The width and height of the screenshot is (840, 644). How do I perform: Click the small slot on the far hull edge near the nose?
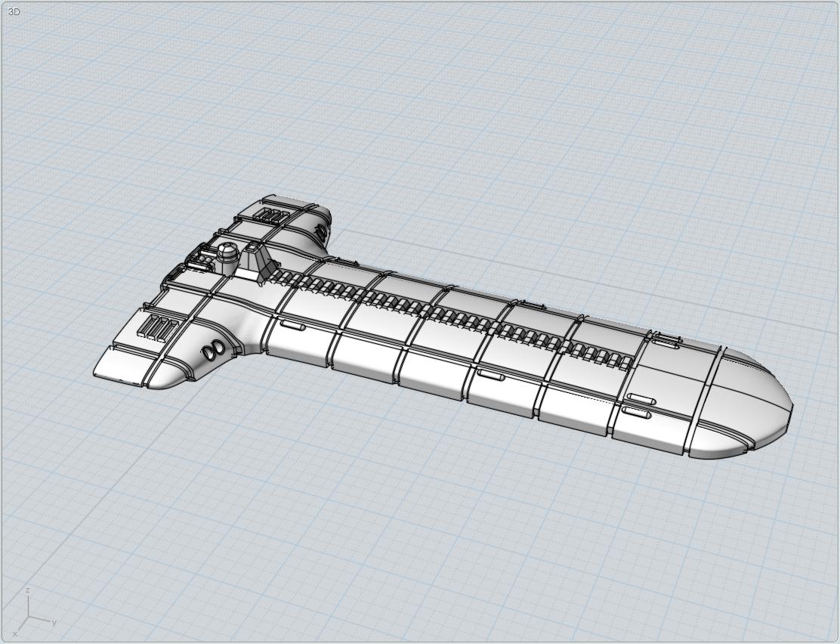click(665, 341)
